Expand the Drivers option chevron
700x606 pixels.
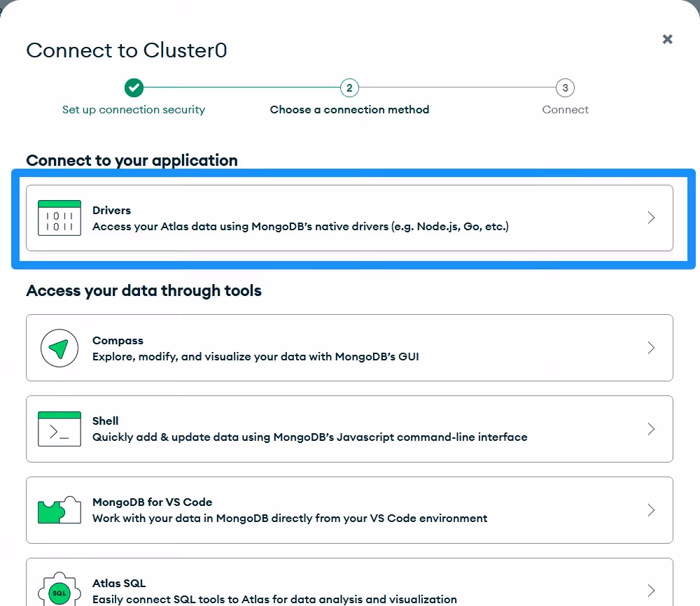(651, 218)
